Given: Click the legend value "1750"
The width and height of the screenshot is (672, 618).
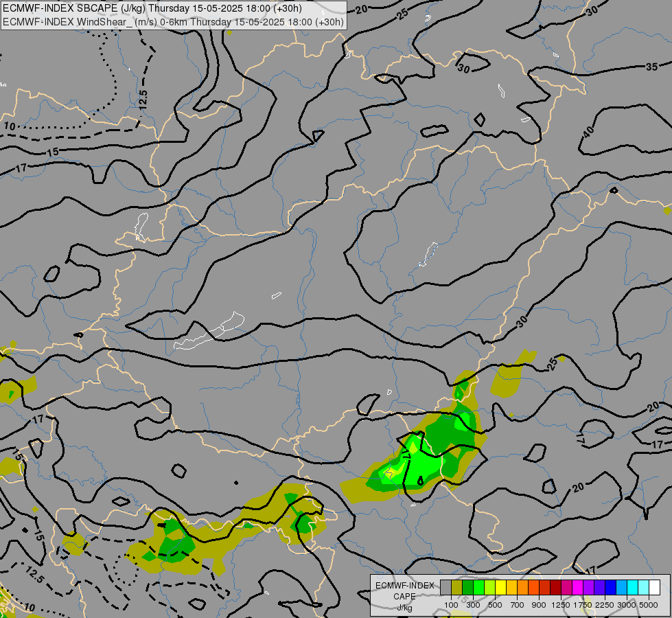Looking at the screenshot, I should 583,605.
